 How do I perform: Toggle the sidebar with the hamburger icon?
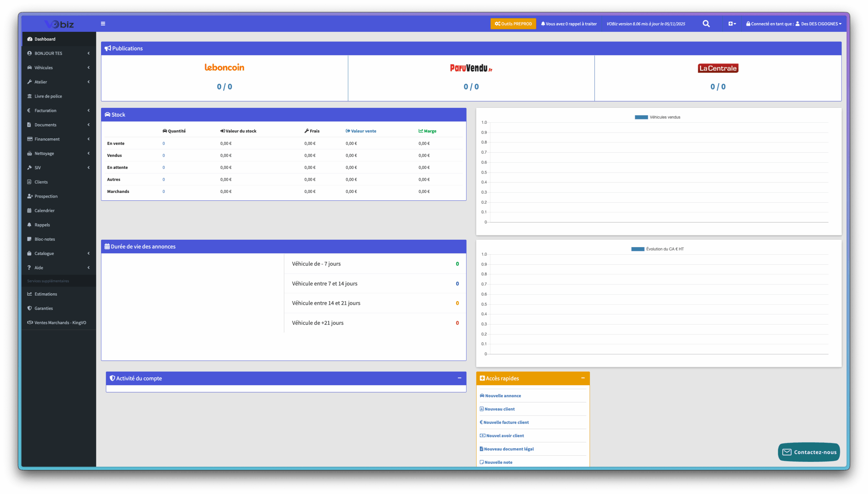pos(103,24)
